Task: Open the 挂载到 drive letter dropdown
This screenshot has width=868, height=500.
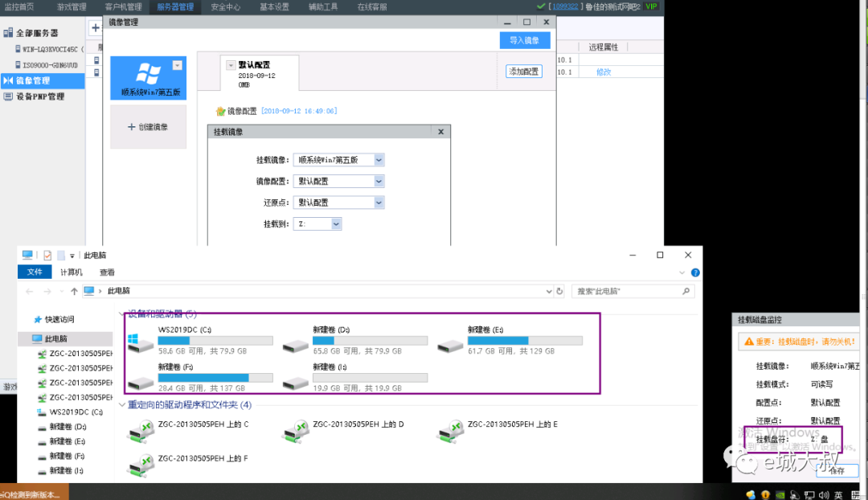Action: tap(336, 224)
